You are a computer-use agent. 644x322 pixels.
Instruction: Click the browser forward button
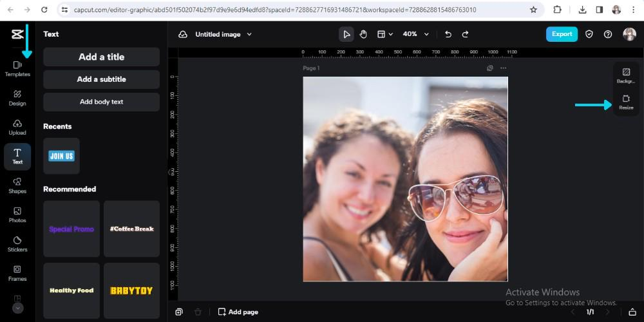[27, 10]
